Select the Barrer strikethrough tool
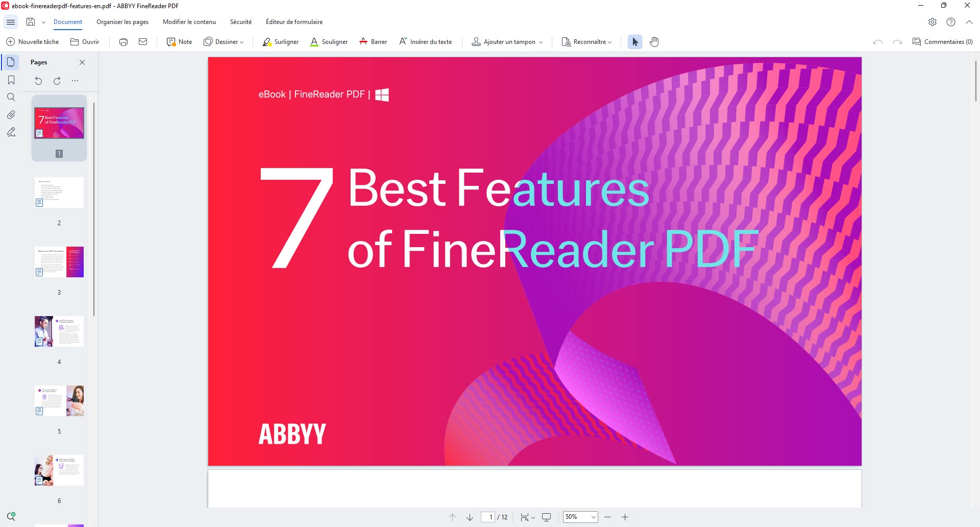The width and height of the screenshot is (980, 527). pos(373,42)
